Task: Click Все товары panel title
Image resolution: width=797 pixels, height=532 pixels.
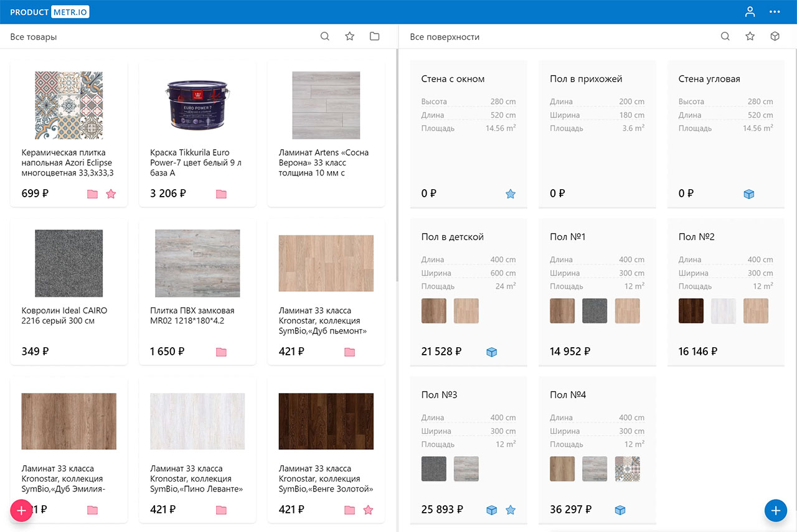Action: (x=34, y=37)
